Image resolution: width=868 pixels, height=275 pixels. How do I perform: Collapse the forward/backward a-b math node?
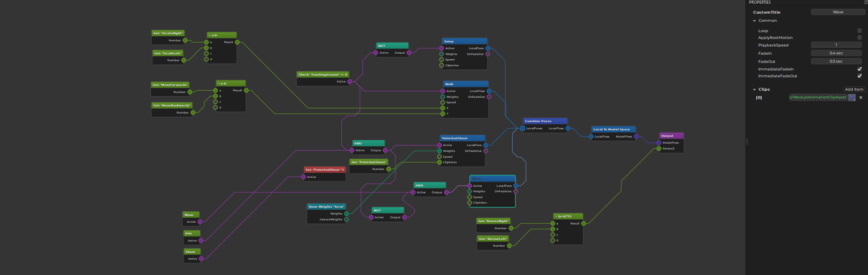218,84
